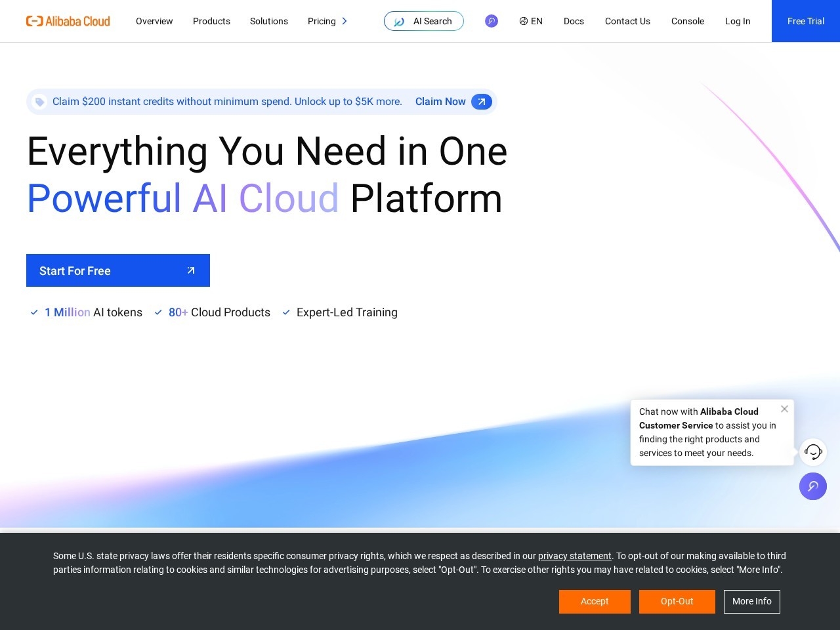Screen dimensions: 840x630
Task: Accept the cookie notice
Action: click(x=595, y=602)
